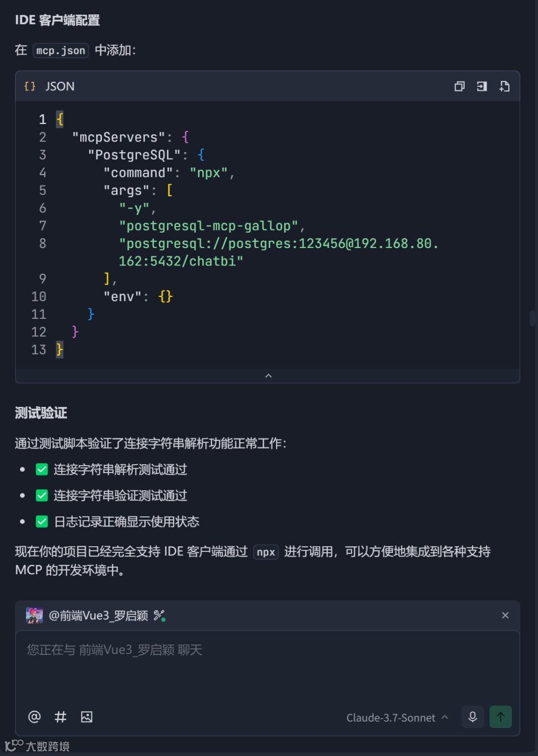
Task: Copy the JSON code block contents
Action: [459, 87]
